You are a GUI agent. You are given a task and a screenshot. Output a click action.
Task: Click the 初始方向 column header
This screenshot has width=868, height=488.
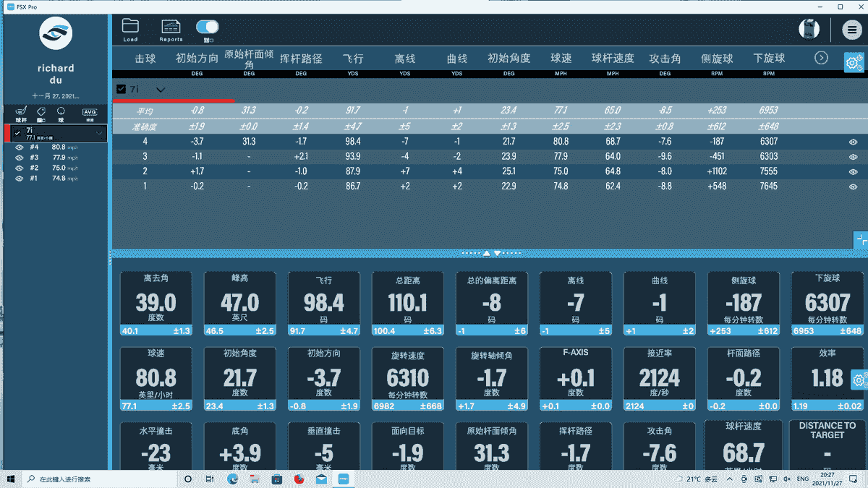(x=197, y=58)
